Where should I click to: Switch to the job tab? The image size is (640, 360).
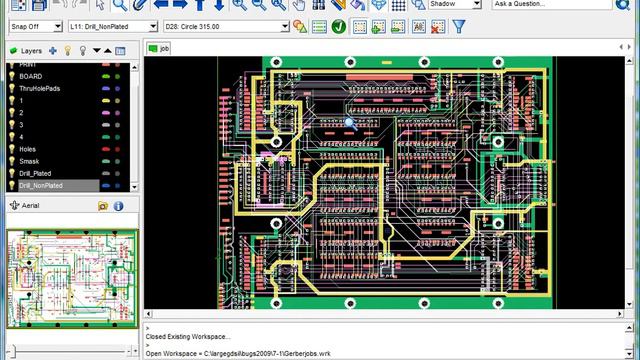tap(159, 49)
